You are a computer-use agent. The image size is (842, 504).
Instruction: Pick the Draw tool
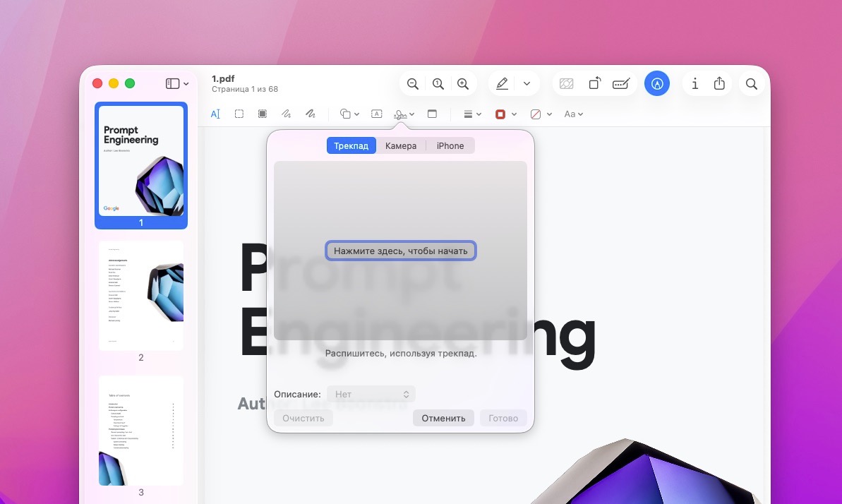pos(311,114)
